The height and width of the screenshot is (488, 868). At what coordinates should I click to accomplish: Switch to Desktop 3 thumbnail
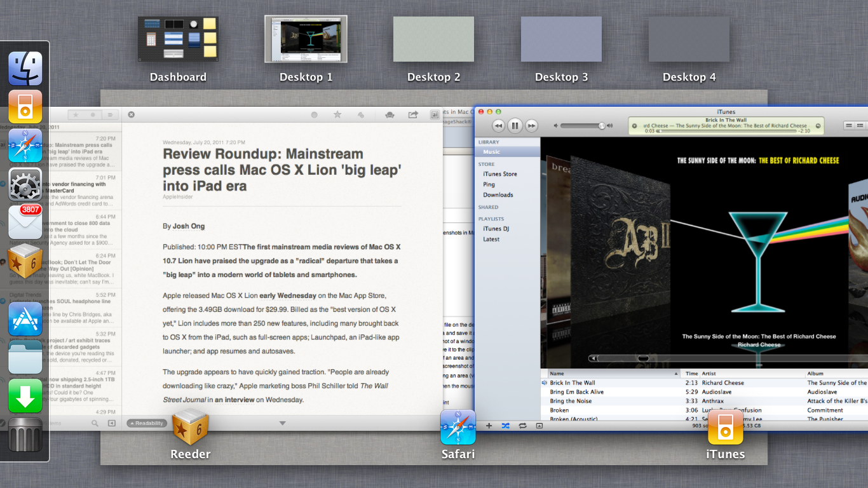pyautogui.click(x=561, y=39)
